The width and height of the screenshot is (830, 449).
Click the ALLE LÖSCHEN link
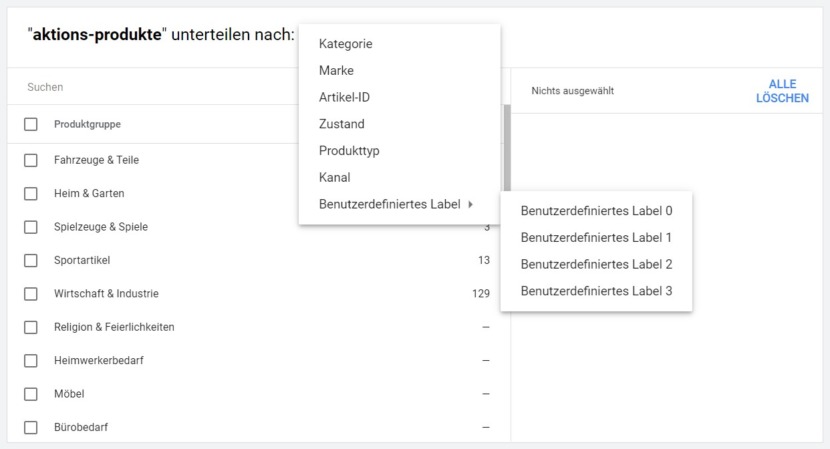point(782,91)
